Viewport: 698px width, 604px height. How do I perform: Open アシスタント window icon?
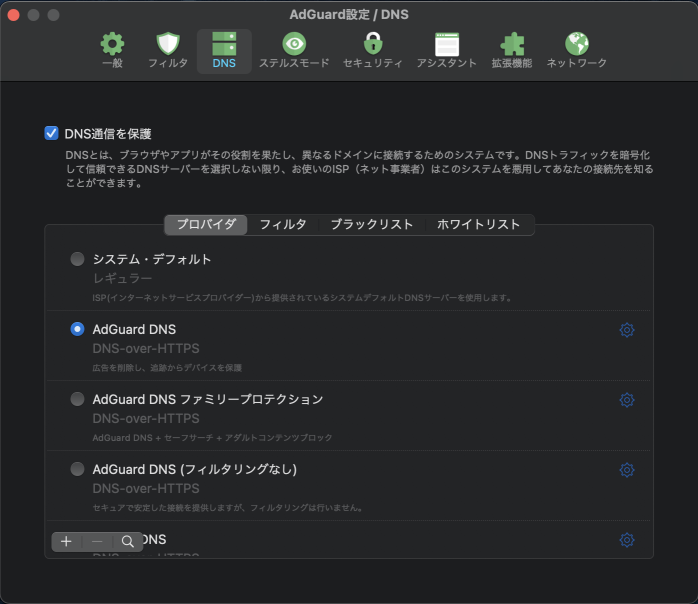[x=446, y=44]
